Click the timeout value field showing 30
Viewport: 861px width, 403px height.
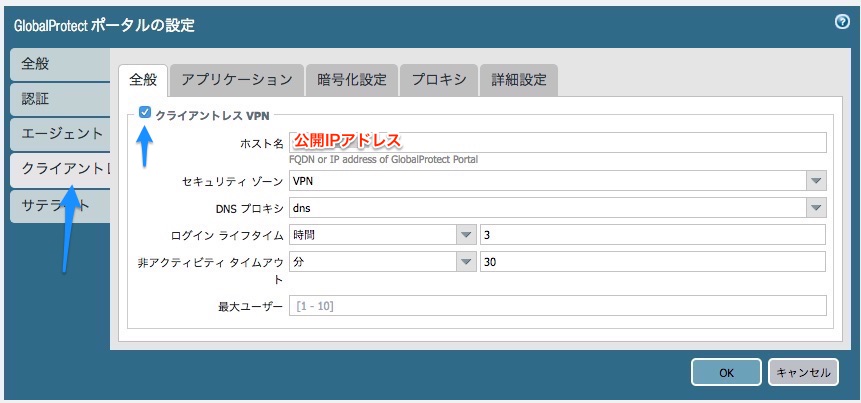[x=653, y=261]
